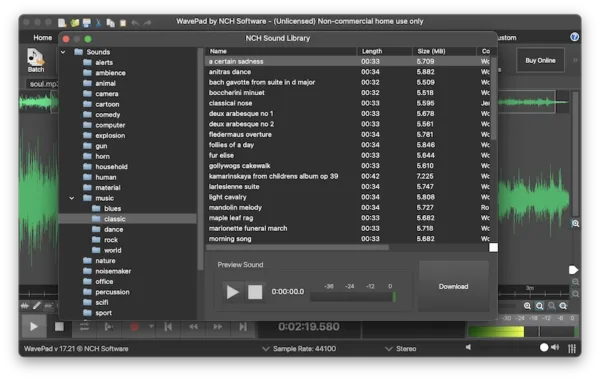The image size is (600, 380).
Task: Select the classic music folder
Action: [x=127, y=219]
